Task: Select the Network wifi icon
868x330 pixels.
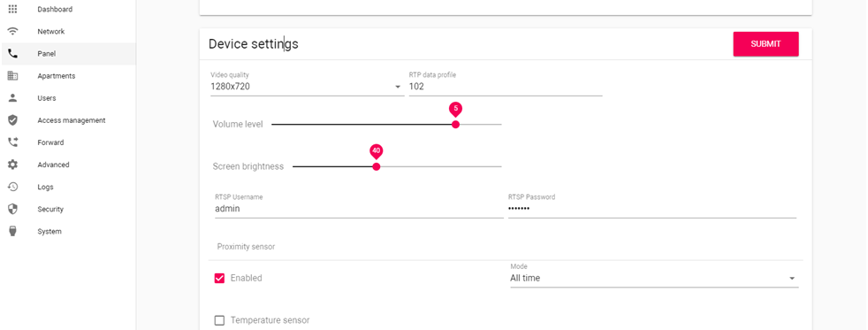Action: (12, 32)
